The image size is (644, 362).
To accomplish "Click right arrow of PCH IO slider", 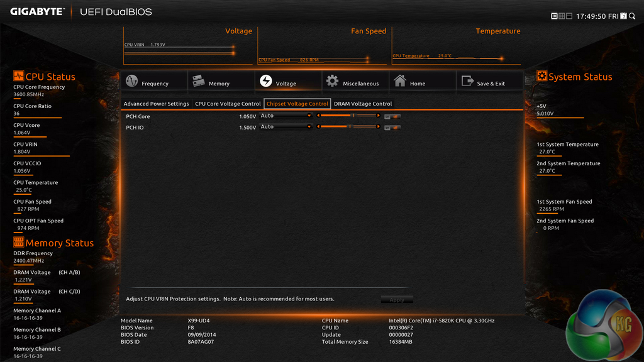I will pos(379,127).
